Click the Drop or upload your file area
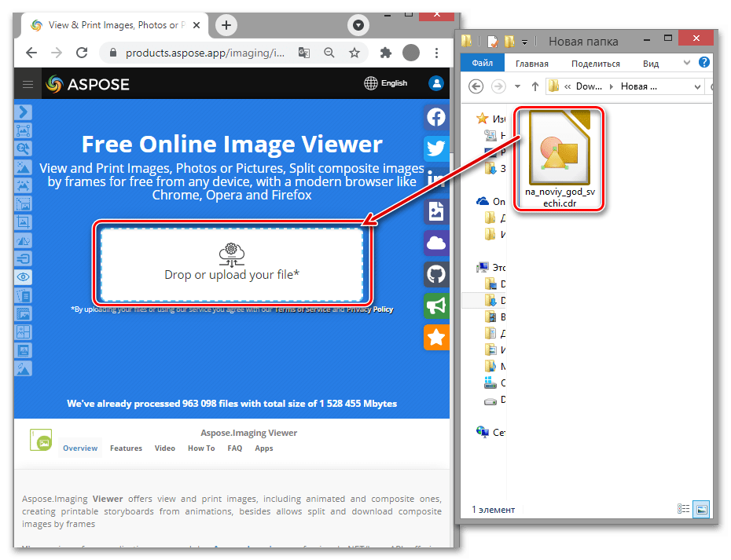 click(232, 265)
